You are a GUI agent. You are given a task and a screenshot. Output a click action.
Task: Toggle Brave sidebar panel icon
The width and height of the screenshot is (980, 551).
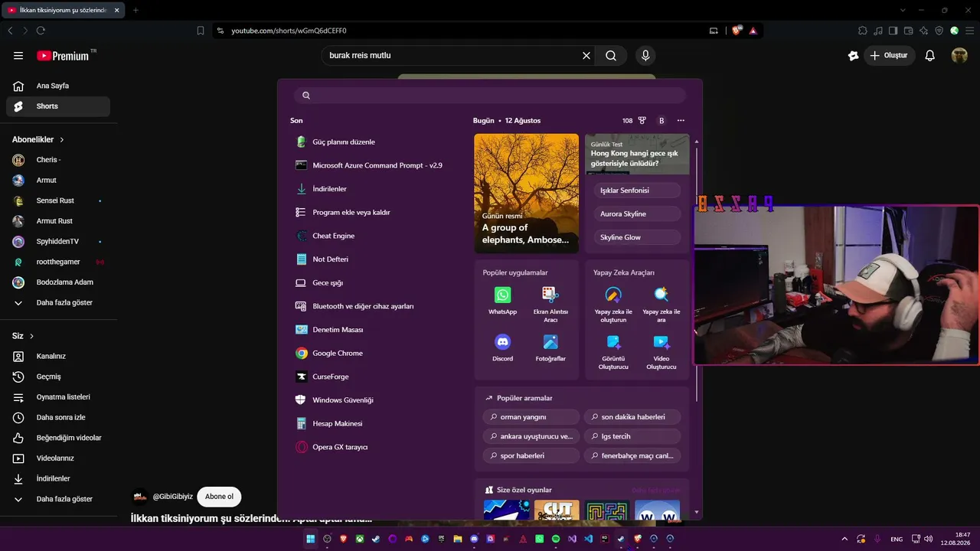click(893, 31)
